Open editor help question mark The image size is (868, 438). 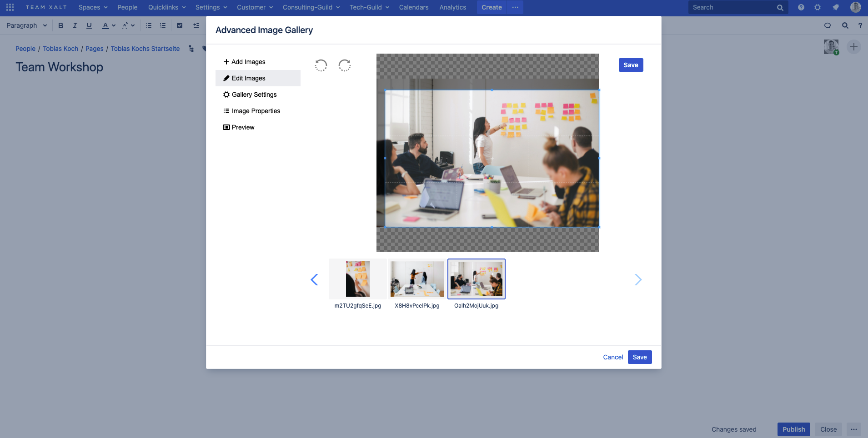860,25
